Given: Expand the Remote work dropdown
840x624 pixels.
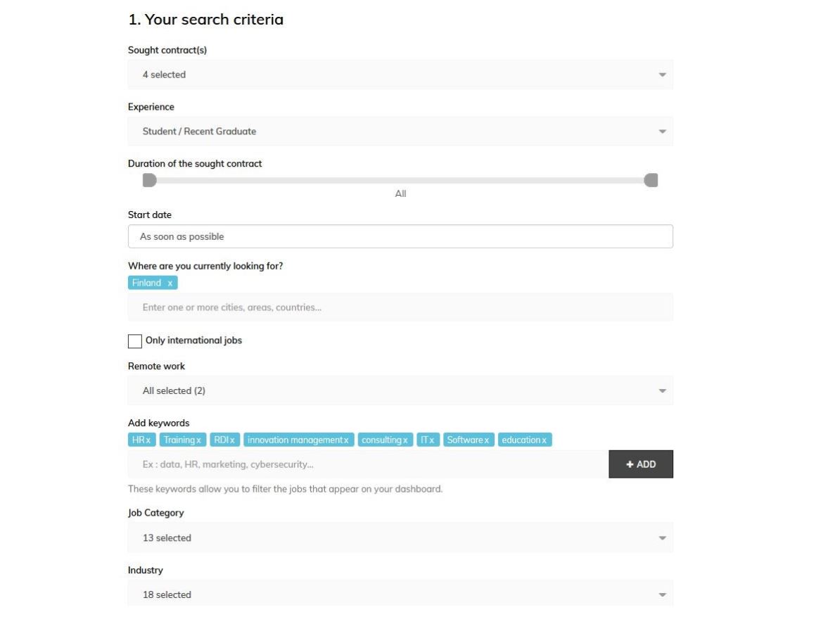Looking at the screenshot, I should coord(400,390).
